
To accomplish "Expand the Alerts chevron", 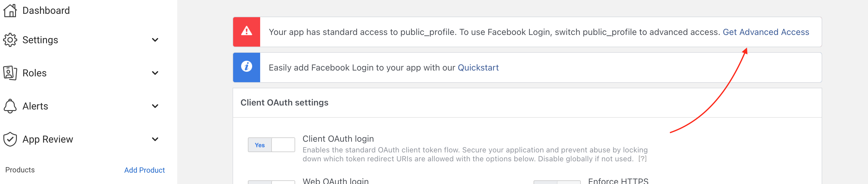I will click(155, 106).
